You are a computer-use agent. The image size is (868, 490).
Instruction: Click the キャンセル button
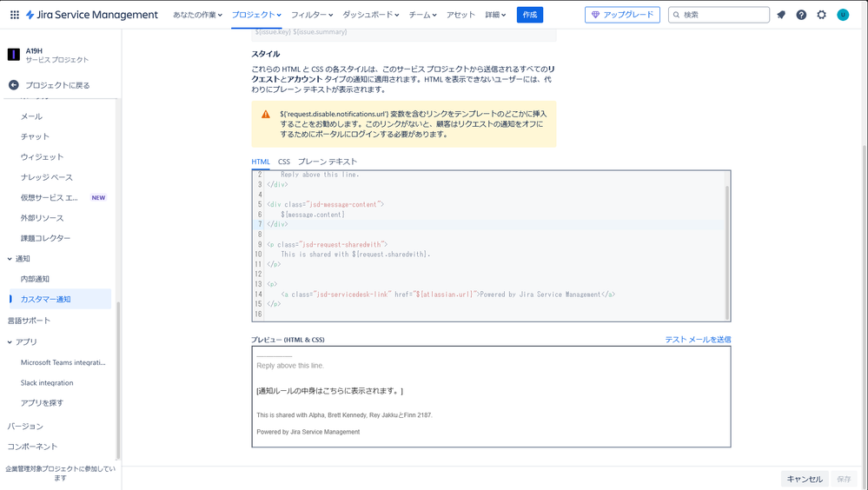tap(805, 479)
